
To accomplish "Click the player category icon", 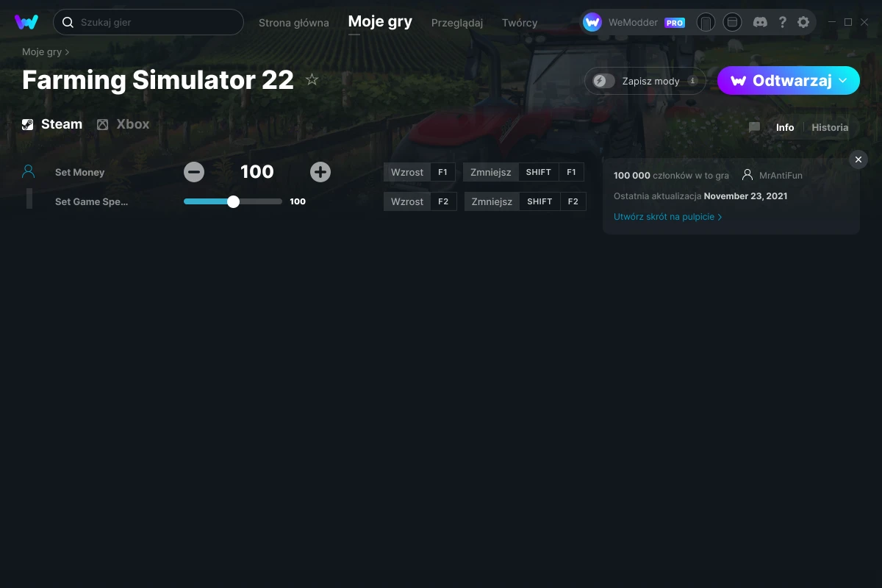I will tap(29, 171).
